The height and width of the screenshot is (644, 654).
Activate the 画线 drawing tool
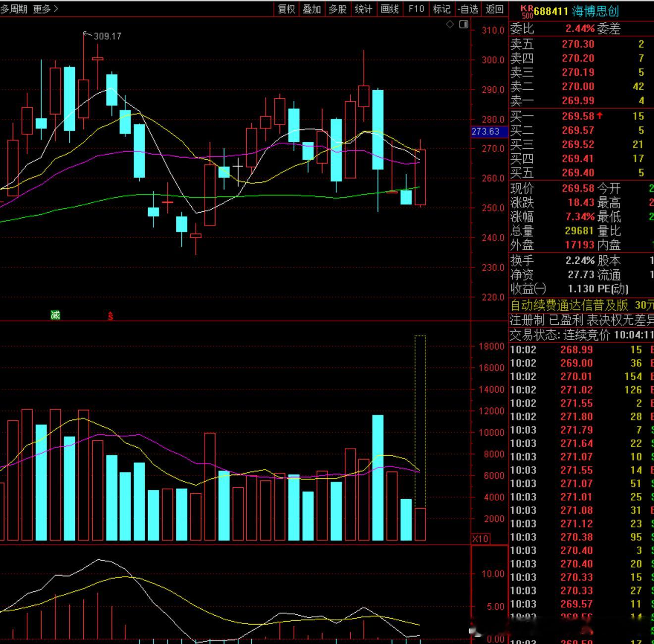389,9
